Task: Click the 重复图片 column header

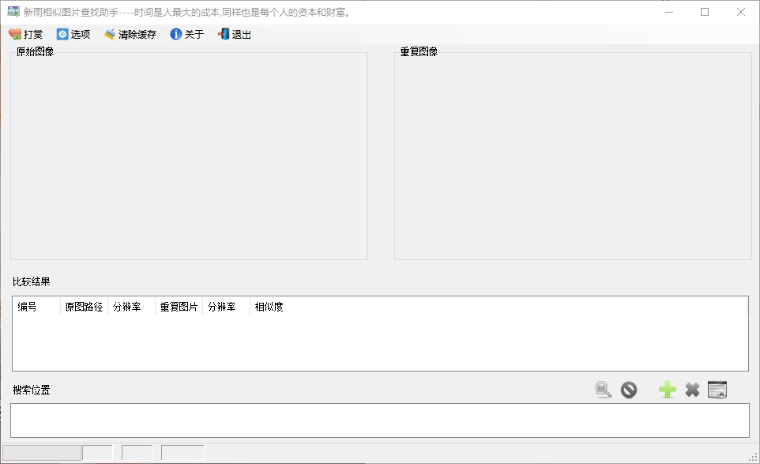Action: [x=179, y=307]
